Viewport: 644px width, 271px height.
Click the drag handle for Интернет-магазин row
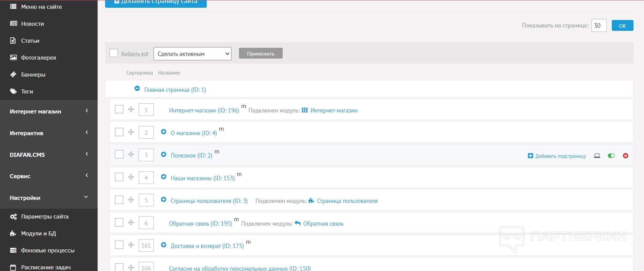[131, 109]
